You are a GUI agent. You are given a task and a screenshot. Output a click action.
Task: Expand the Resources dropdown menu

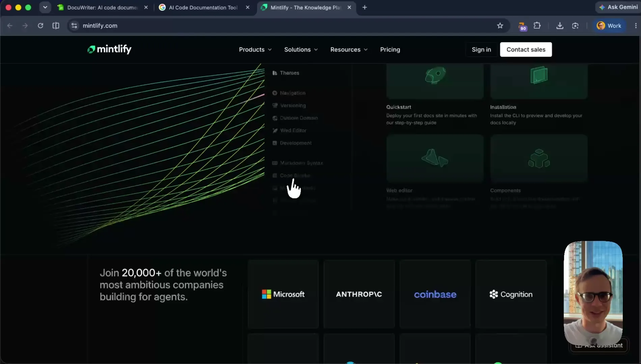[349, 50]
